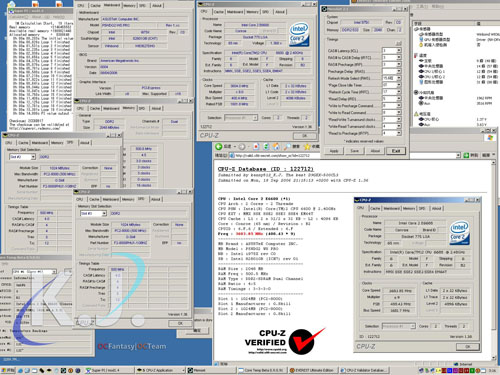This screenshot has width=500, height=375.
Task: Open the Internet Explorer home page
Action: pos(276,147)
